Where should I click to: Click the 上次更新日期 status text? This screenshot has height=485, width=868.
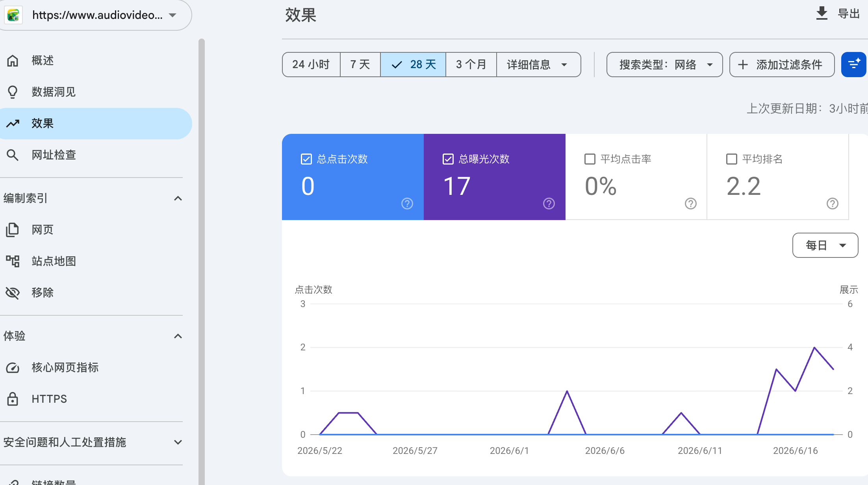807,109
